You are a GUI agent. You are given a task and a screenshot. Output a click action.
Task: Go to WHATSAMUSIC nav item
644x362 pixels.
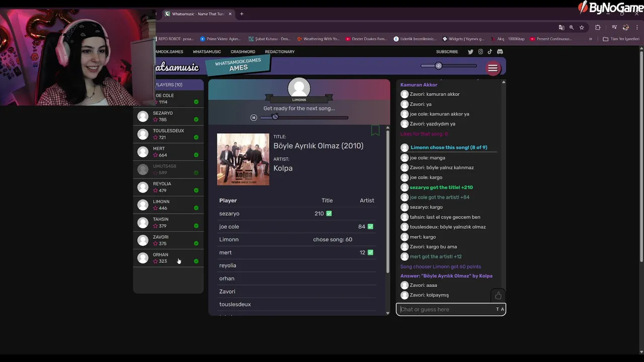pyautogui.click(x=207, y=52)
